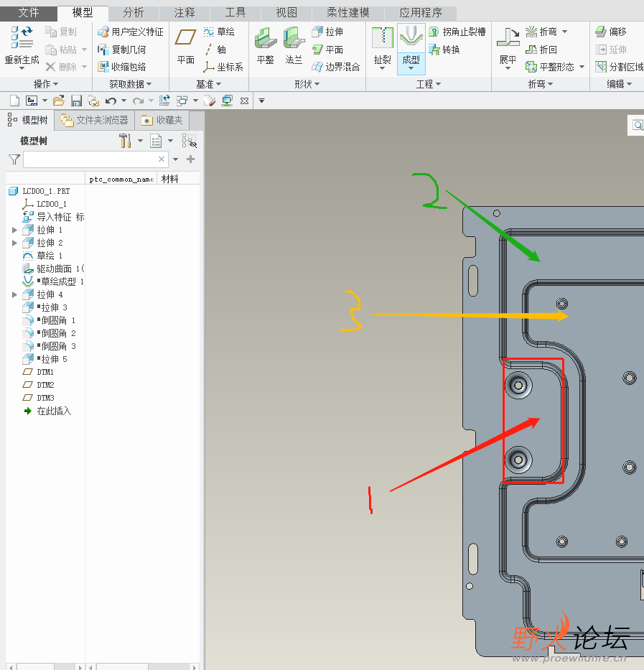Screen dimensions: 644x670
Task: Switch to the 柔性建模 ribbon tab
Action: point(348,13)
